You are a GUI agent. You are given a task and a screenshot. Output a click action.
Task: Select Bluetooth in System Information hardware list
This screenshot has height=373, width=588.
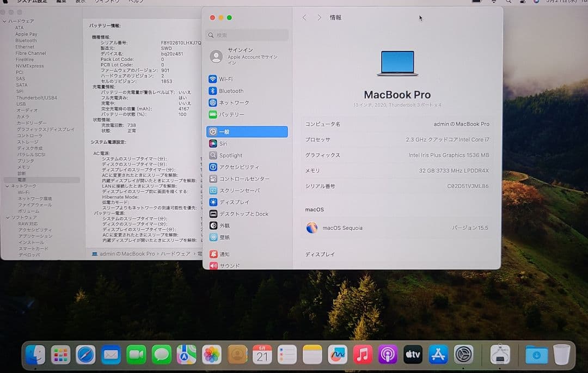[26, 40]
